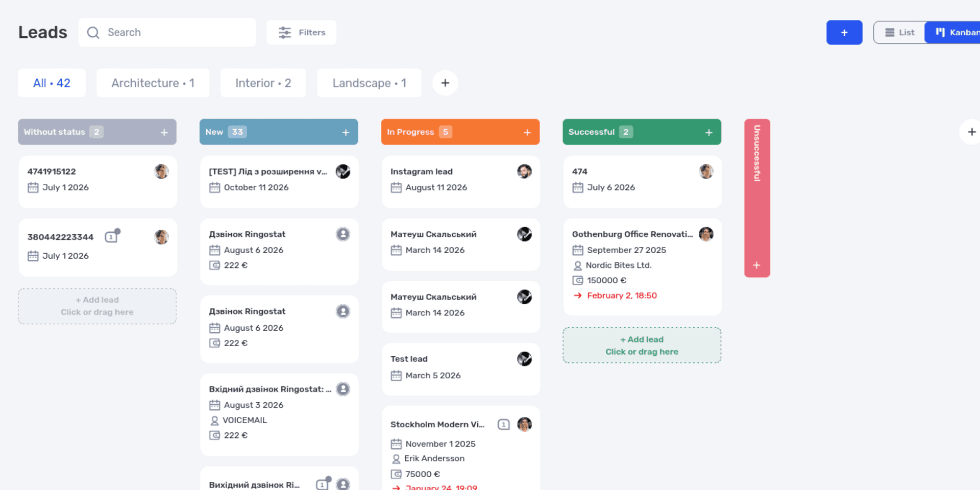
Task: Select the All 42 tab
Action: pyautogui.click(x=52, y=83)
